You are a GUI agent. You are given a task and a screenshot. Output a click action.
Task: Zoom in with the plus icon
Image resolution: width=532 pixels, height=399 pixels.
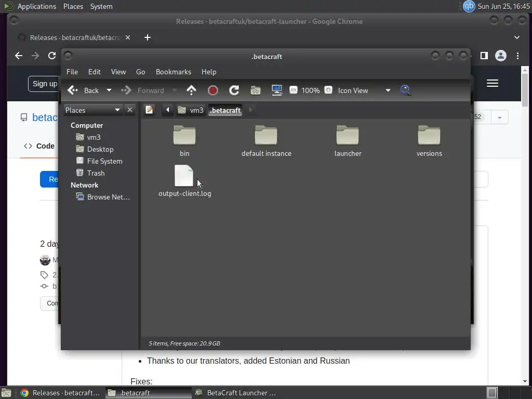(328, 90)
